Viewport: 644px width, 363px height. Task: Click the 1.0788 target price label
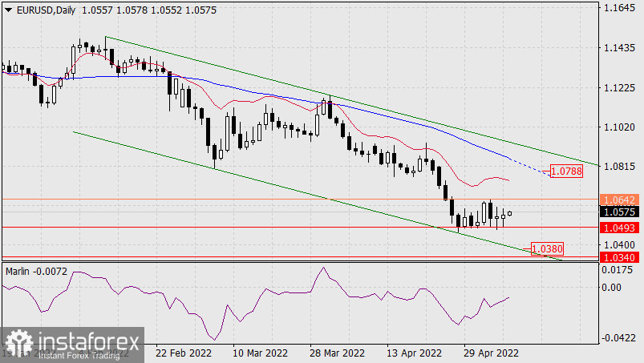[566, 171]
